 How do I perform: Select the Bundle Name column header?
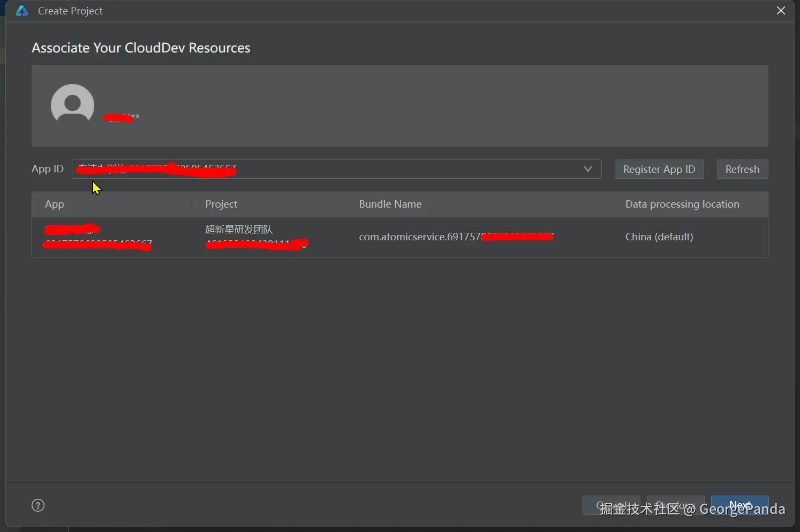tap(390, 204)
